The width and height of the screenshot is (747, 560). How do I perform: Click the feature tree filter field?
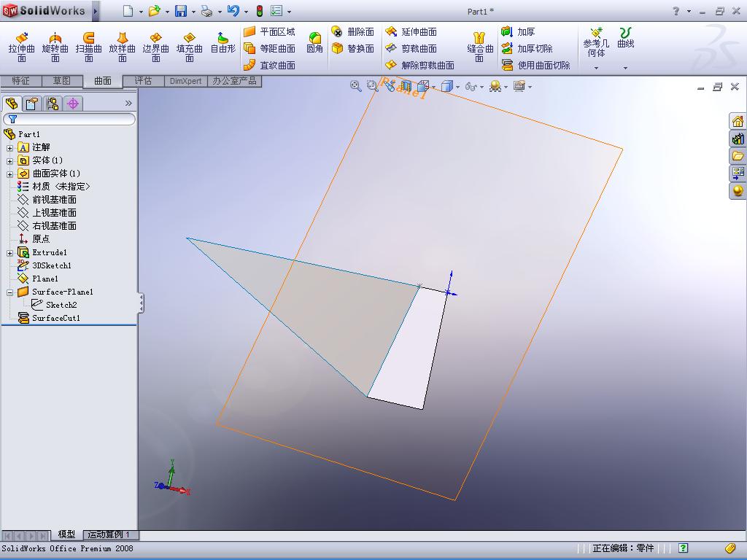69,119
